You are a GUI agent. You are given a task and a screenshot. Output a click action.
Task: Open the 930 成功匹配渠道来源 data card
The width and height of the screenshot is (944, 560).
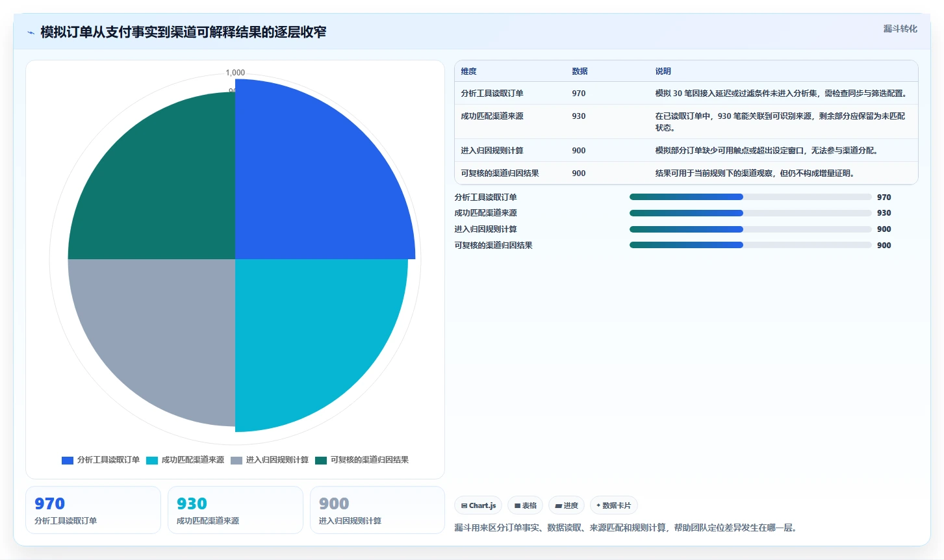click(235, 510)
